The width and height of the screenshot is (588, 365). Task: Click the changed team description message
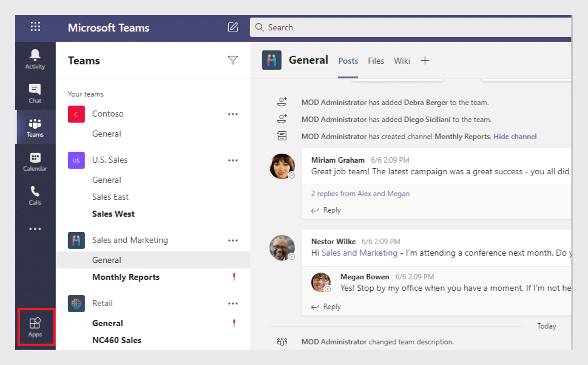pyautogui.click(x=377, y=342)
